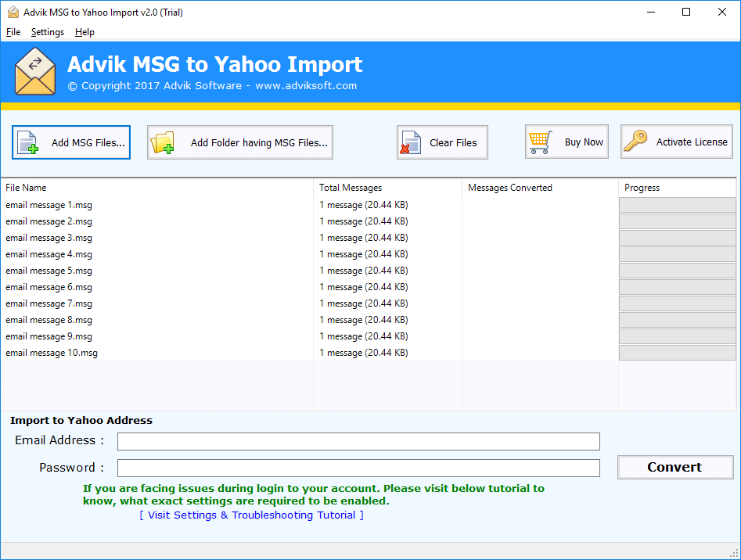This screenshot has height=560, width=741.
Task: Minimize the application window
Action: pos(651,13)
